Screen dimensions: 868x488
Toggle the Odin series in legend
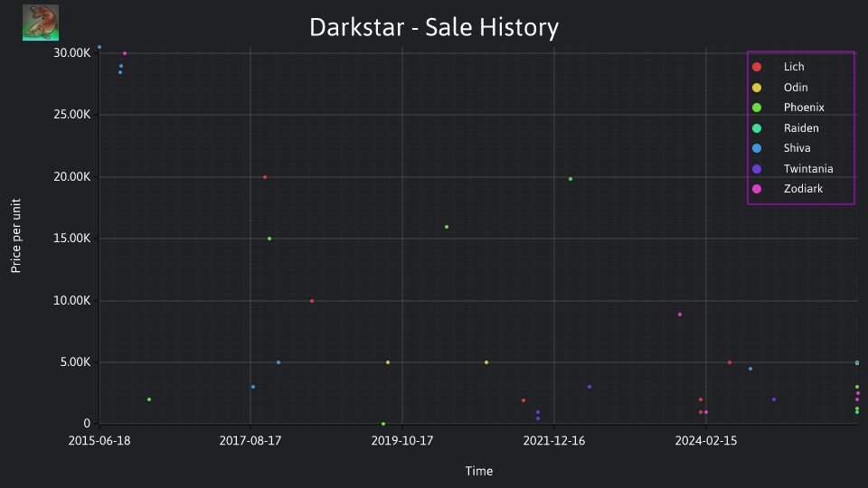779,88
